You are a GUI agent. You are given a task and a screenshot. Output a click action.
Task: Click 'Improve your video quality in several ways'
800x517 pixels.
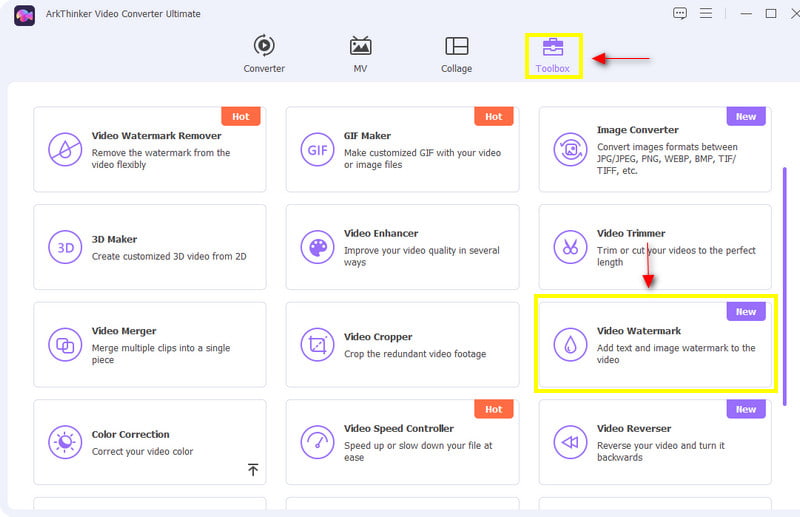tap(421, 256)
